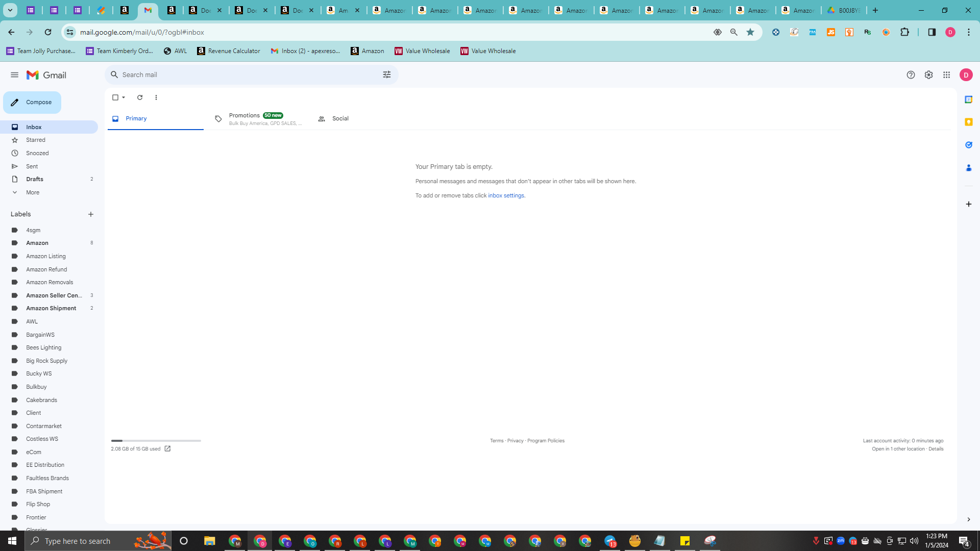980x551 pixels.
Task: Click the inbox settings link
Action: coord(506,196)
